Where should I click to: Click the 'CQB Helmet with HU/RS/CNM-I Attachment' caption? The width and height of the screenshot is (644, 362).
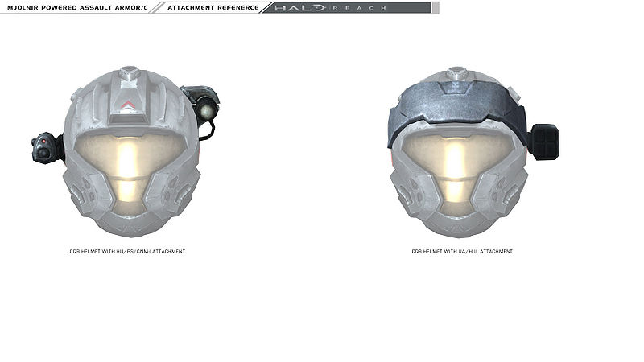[x=127, y=251]
